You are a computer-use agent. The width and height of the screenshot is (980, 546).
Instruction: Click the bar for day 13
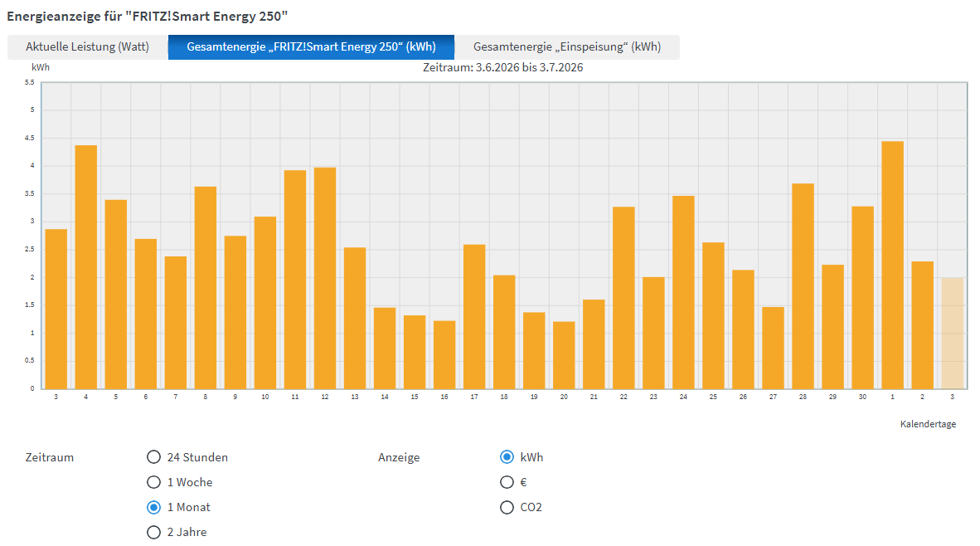[x=355, y=319]
